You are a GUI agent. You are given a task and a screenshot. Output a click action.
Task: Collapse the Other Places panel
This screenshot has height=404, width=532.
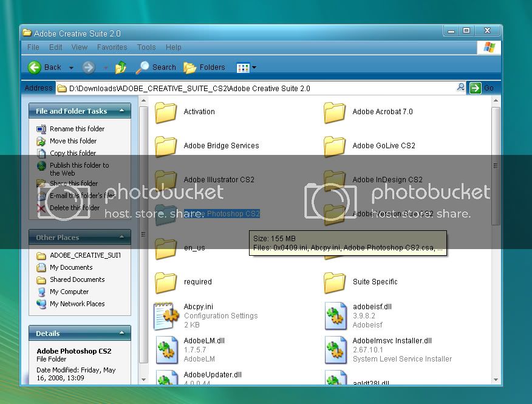122,238
